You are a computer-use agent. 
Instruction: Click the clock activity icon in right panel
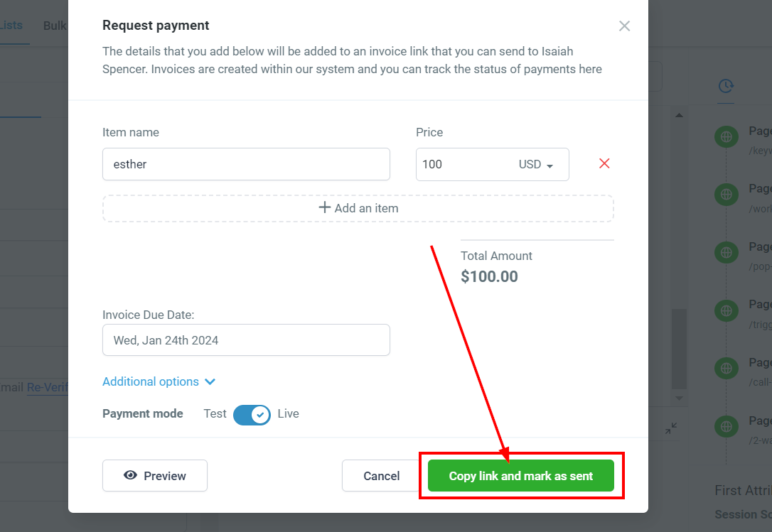(726, 86)
